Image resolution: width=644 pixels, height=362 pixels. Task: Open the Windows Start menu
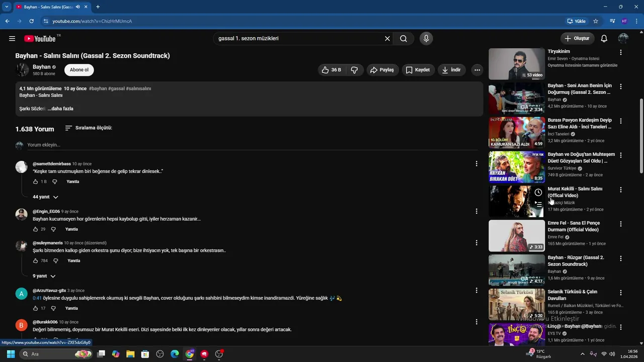point(11,354)
